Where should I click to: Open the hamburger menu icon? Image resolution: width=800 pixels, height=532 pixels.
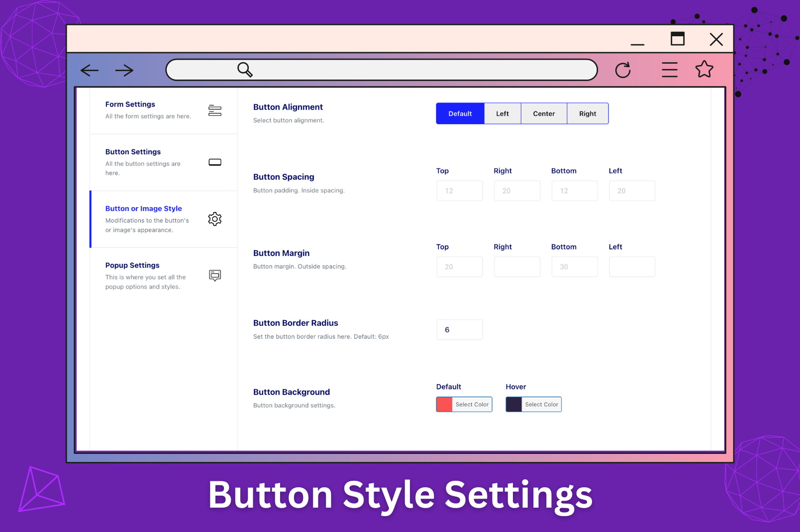click(x=670, y=70)
